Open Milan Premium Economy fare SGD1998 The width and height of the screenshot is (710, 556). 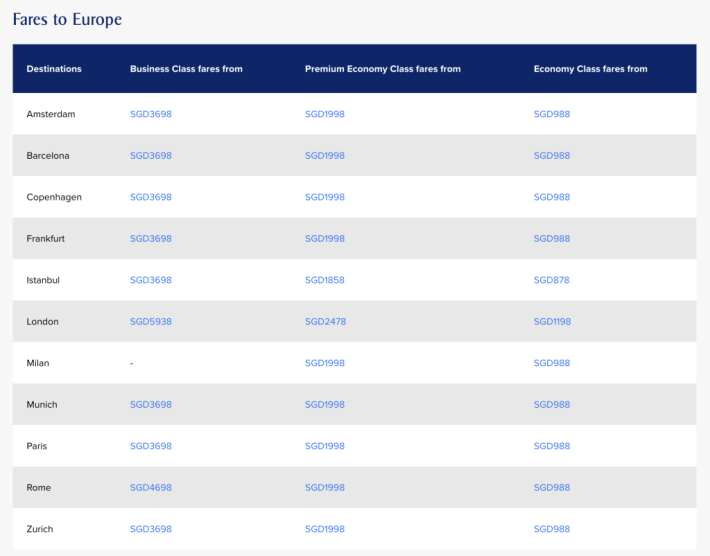(324, 363)
